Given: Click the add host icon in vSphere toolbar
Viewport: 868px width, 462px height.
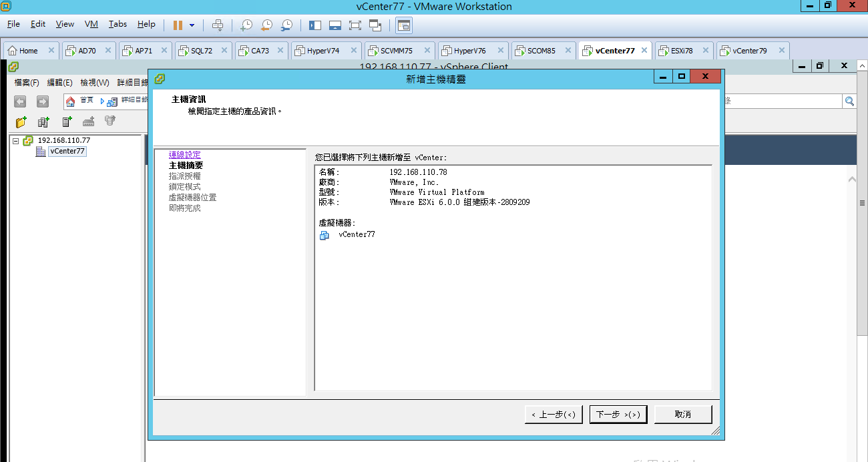Looking at the screenshot, I should pos(89,122).
